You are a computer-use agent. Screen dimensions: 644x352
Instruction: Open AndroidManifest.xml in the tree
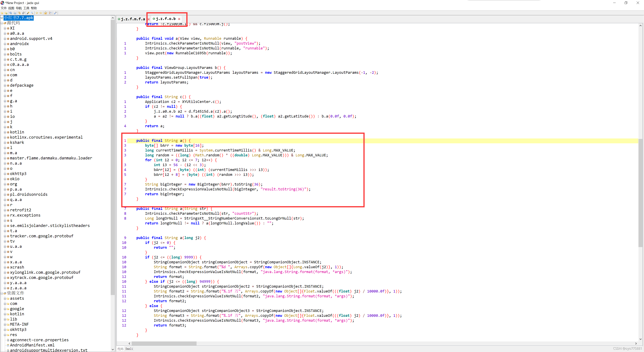coord(32,345)
